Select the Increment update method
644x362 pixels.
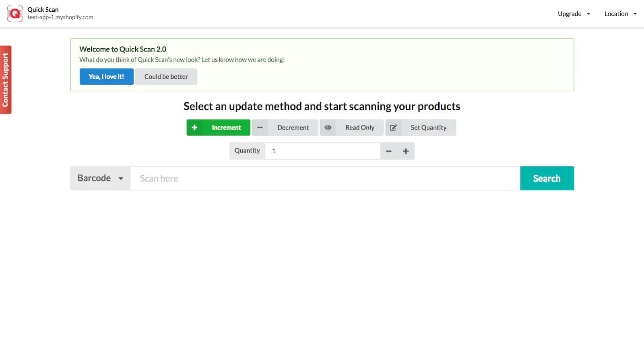(226, 128)
